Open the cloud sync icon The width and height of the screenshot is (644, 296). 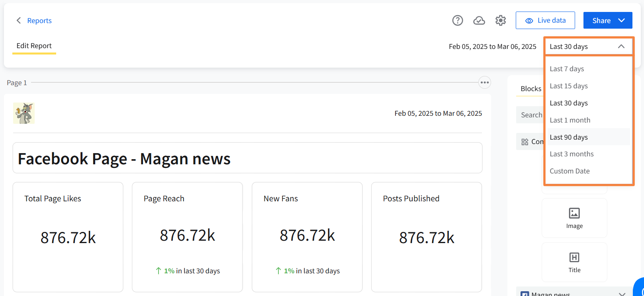pos(479,20)
